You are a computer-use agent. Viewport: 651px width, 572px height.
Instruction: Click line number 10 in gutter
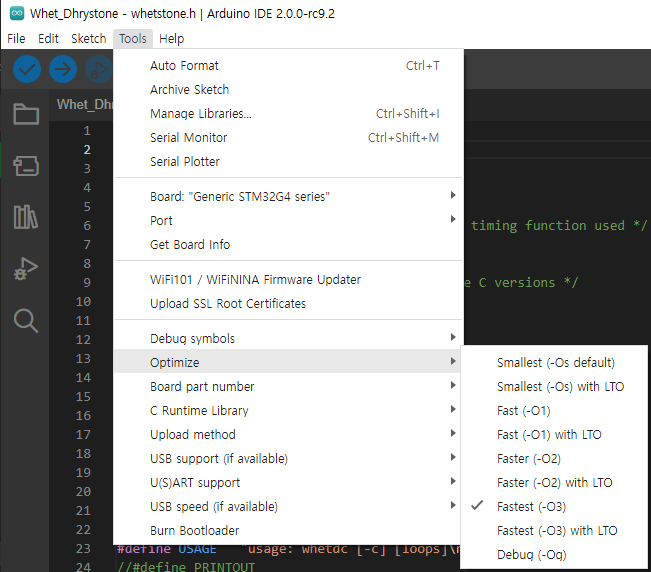click(x=83, y=302)
